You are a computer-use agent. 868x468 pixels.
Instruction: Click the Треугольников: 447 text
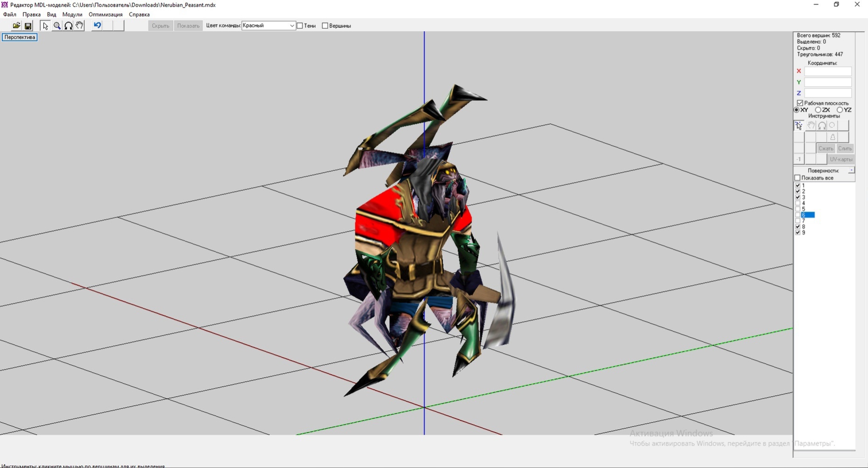(x=820, y=55)
